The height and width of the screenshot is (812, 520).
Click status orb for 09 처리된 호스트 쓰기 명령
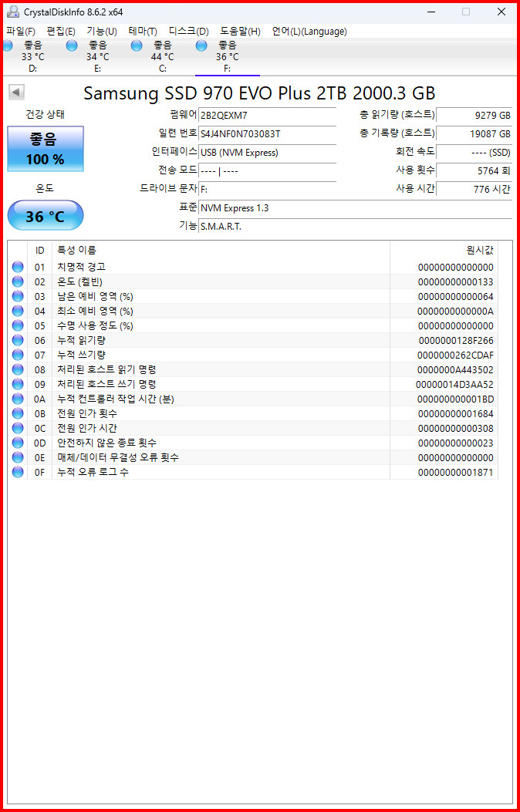(x=18, y=384)
